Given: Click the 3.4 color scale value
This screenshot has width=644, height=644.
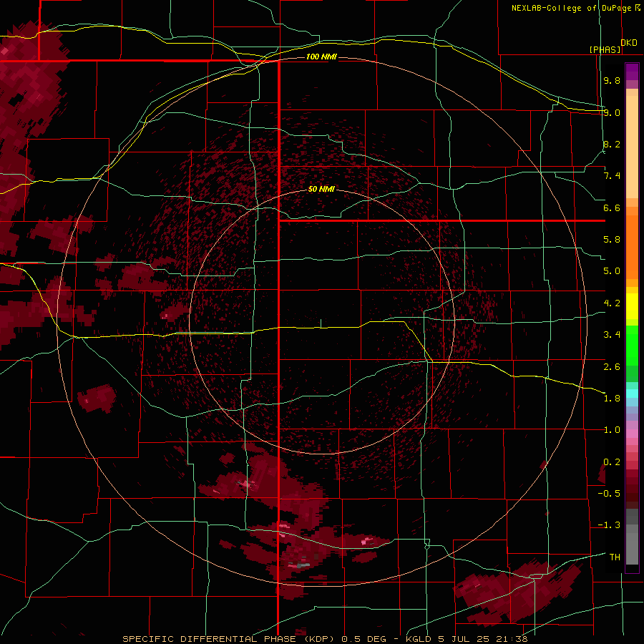Looking at the screenshot, I should coord(612,335).
